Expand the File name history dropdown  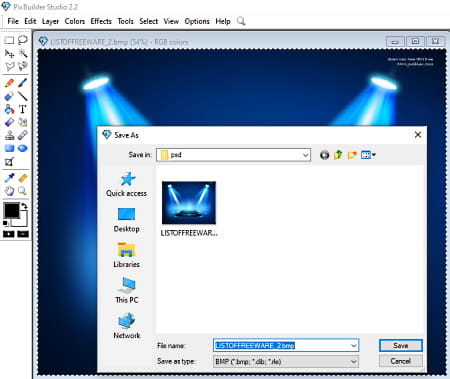tap(354, 346)
